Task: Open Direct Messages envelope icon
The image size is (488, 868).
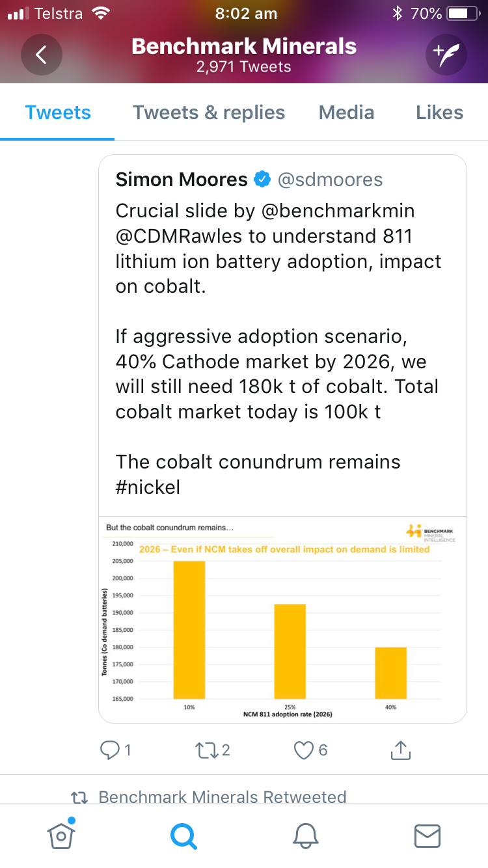Action: click(427, 836)
